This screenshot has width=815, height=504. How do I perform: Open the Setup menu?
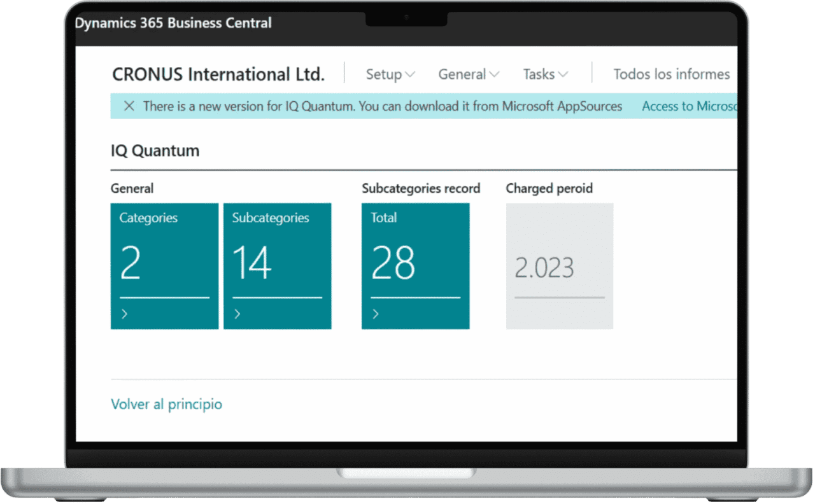390,74
